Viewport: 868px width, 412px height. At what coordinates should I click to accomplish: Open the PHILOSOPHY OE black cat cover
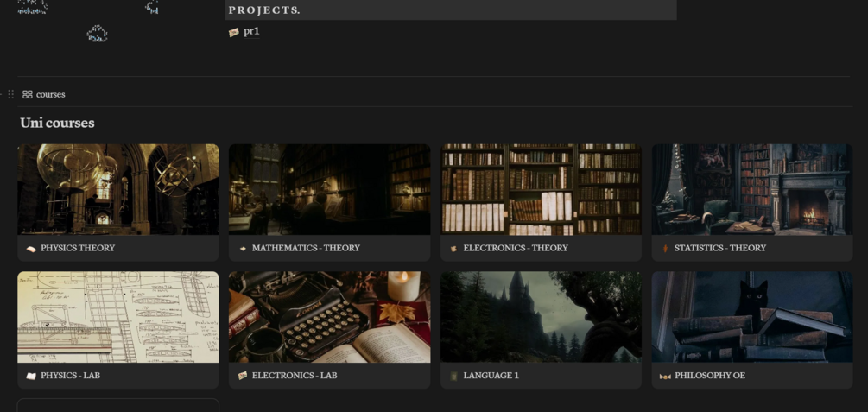click(x=751, y=317)
